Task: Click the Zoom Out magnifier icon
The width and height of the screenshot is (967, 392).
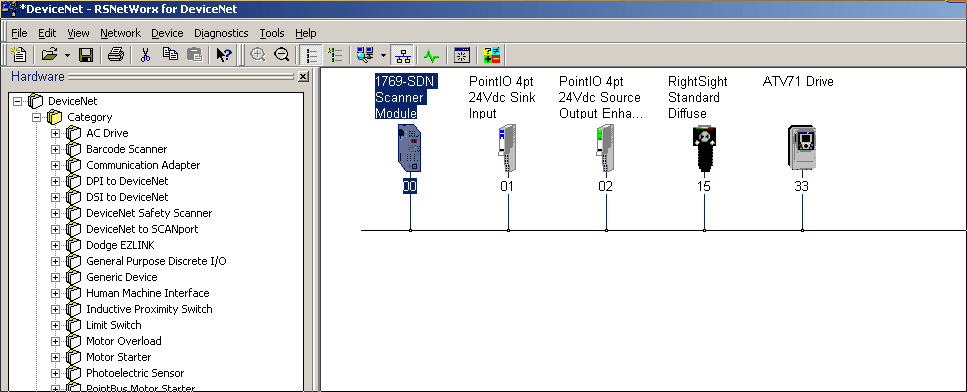Action: click(x=282, y=55)
